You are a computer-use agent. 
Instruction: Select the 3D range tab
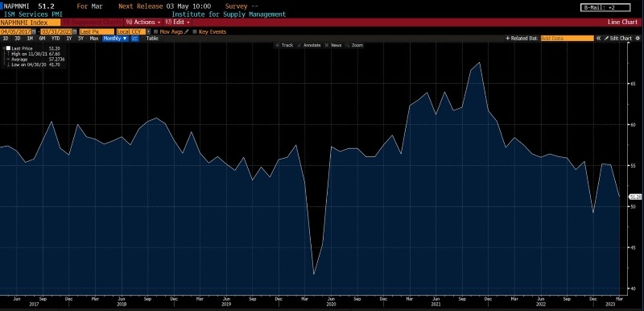[x=18, y=38]
